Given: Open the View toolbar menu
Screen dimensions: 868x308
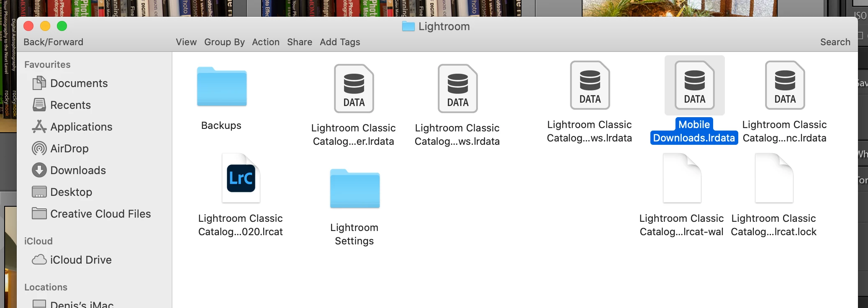Looking at the screenshot, I should [186, 42].
